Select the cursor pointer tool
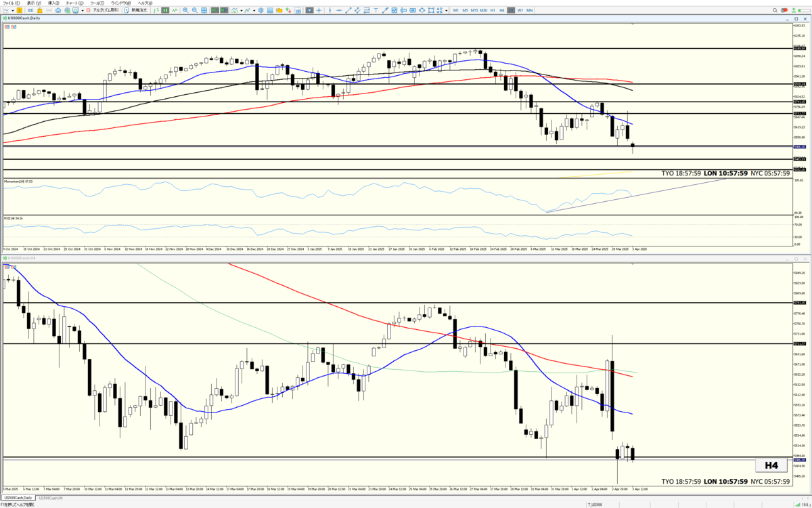The width and height of the screenshot is (812, 508). click(x=310, y=10)
